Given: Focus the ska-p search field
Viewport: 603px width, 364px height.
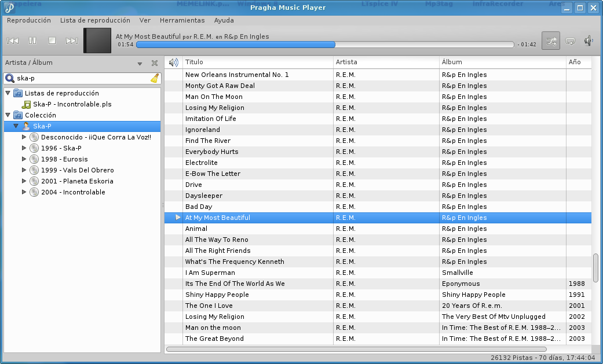Looking at the screenshot, I should click(x=82, y=78).
